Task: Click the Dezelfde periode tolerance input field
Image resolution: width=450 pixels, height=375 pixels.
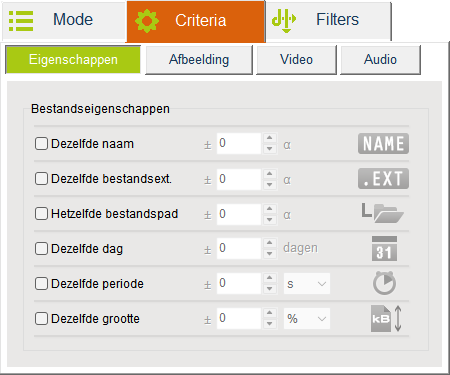Action: click(x=239, y=283)
